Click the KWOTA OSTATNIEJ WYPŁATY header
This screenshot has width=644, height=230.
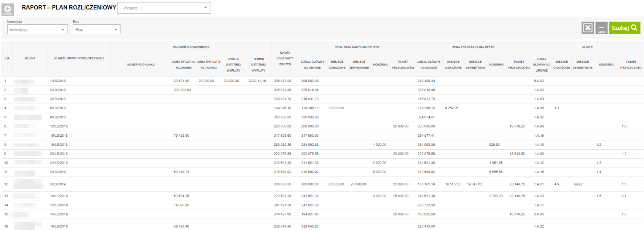click(233, 65)
